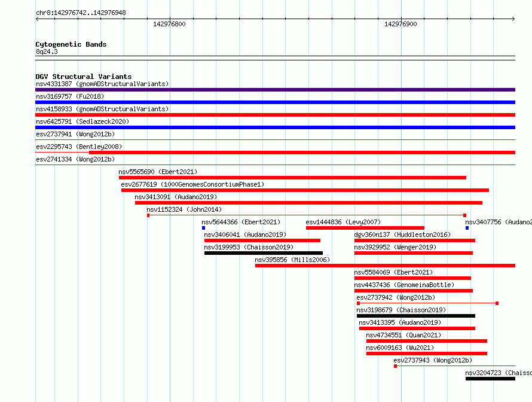This screenshot has height=402, width=532.
Task: Click the red bar under esv2677619
Action: [x=305, y=190]
